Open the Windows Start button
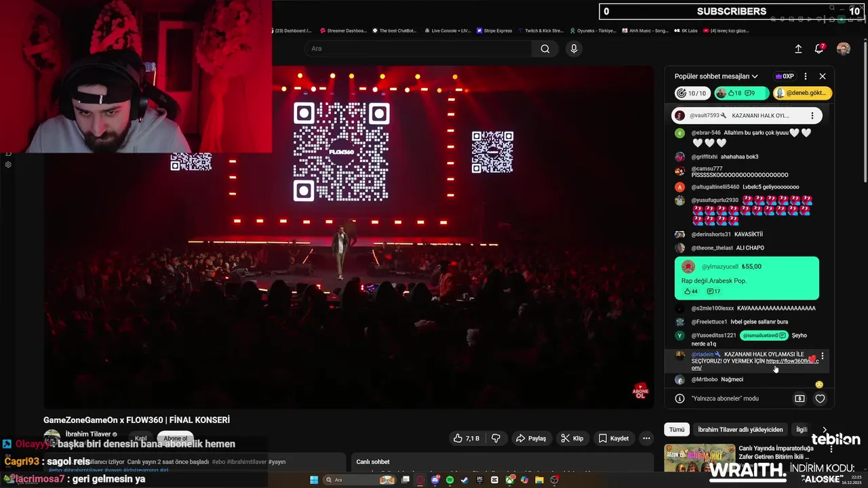 click(x=314, y=480)
